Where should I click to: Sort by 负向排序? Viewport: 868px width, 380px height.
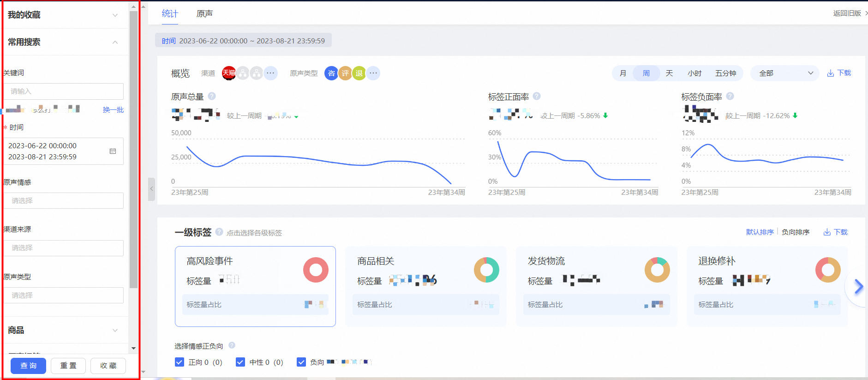click(796, 232)
